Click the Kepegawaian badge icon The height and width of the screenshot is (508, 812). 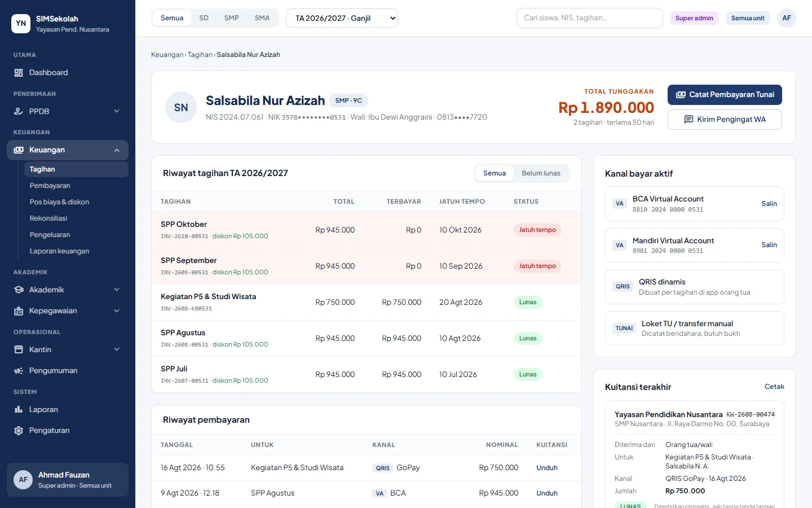(19, 311)
